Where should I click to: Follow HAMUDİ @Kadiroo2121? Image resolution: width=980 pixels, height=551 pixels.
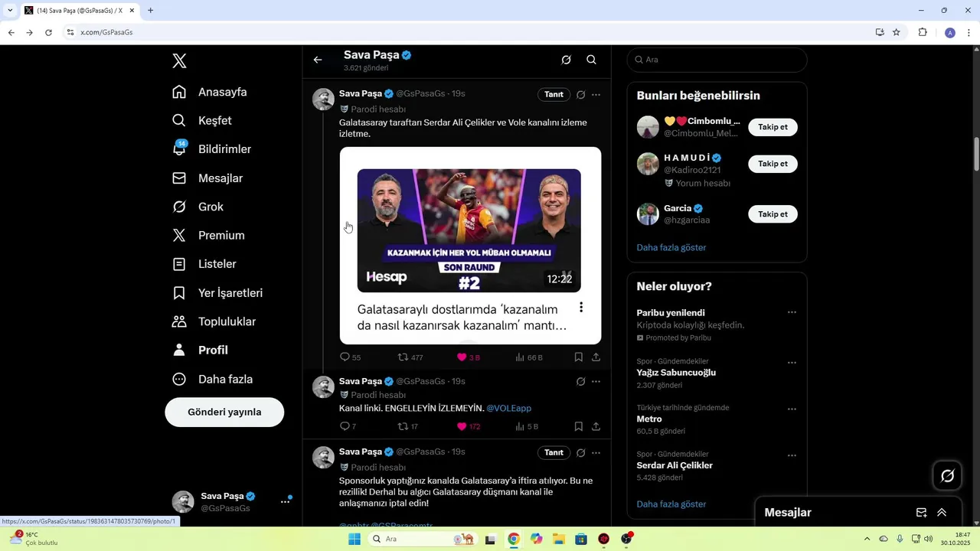click(773, 164)
